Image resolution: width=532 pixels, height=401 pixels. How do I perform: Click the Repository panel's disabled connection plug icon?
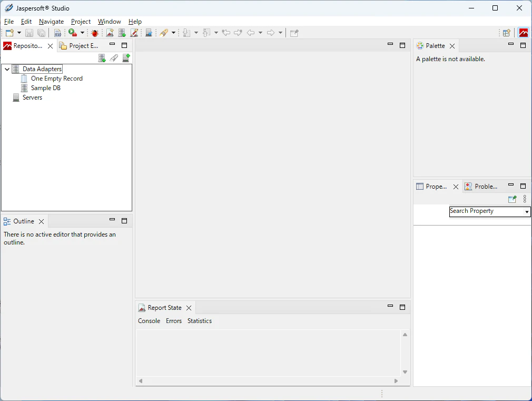[114, 58]
